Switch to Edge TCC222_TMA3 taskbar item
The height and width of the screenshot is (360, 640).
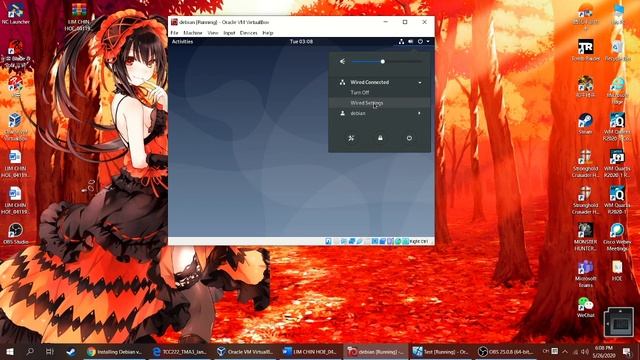point(180,351)
